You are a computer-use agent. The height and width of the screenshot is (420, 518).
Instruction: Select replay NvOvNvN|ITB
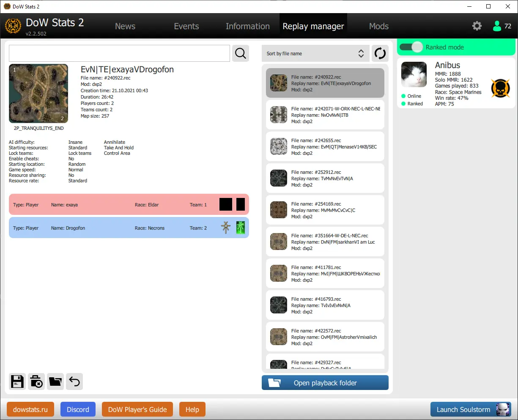pos(325,115)
